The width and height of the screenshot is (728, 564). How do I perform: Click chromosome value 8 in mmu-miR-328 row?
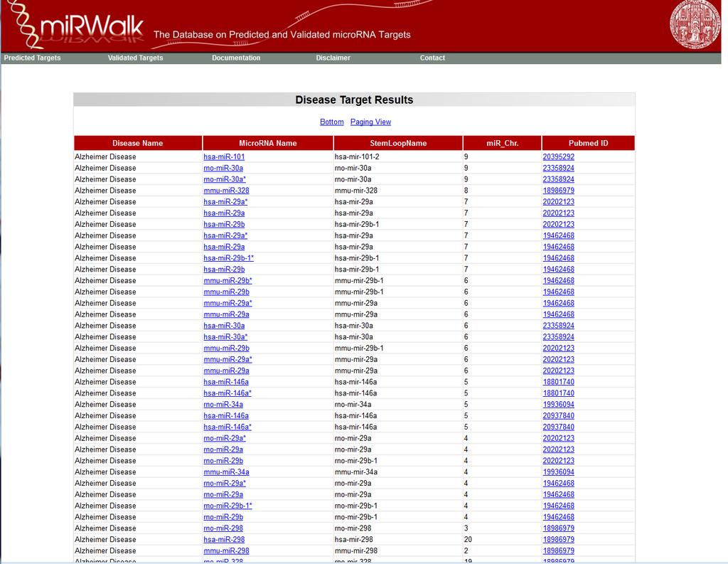tap(466, 191)
